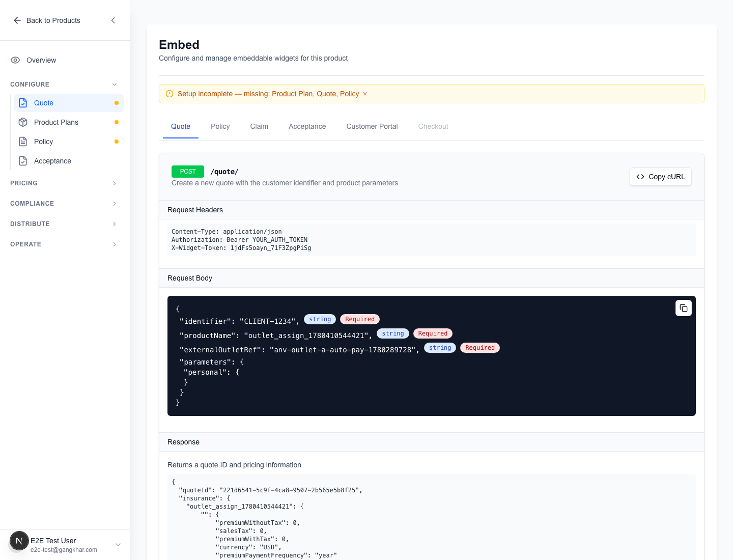Click the back arrow icon beside Back to Products
Viewport: 733px width, 560px height.
[x=17, y=20]
